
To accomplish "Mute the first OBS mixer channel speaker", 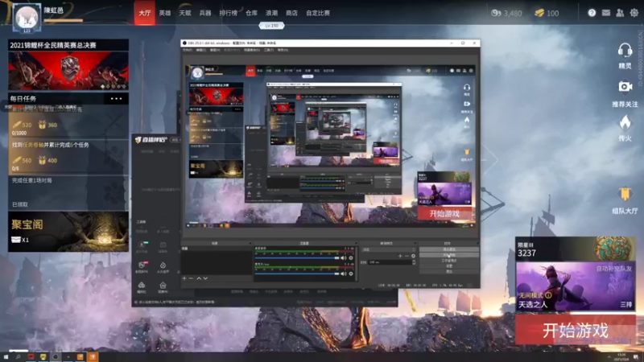I will point(344,258).
